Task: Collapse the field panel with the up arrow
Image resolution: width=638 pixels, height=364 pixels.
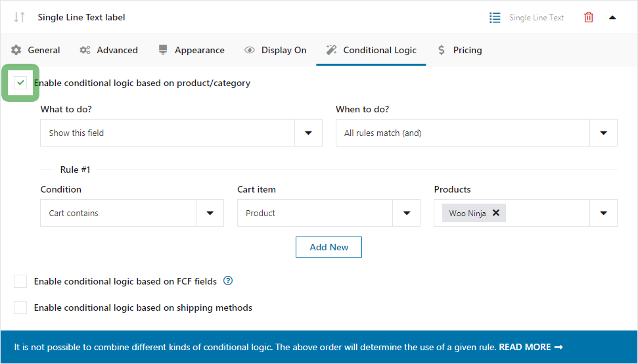Action: pyautogui.click(x=612, y=18)
